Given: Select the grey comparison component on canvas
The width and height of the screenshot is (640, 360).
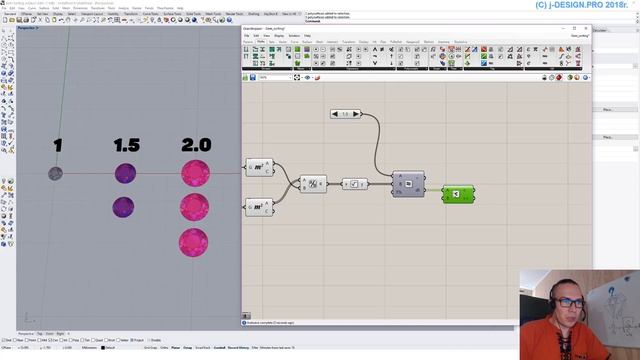Looking at the screenshot, I should 408,184.
